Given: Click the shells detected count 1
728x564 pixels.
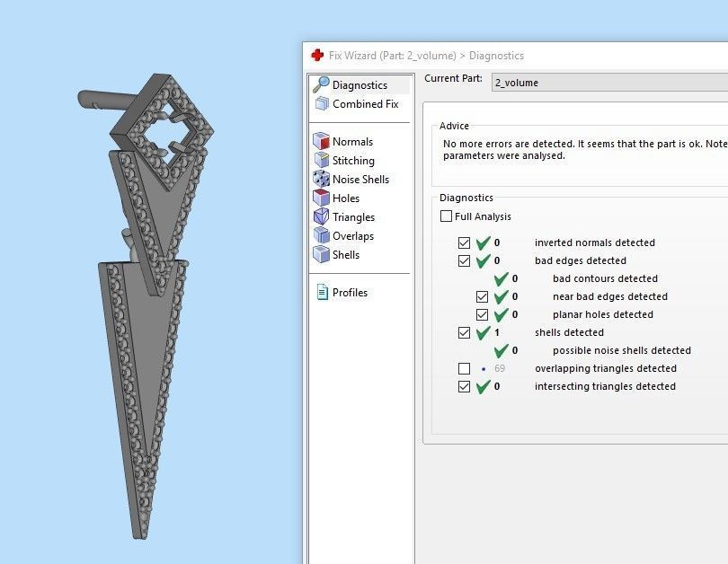Looking at the screenshot, I should click(x=497, y=332).
